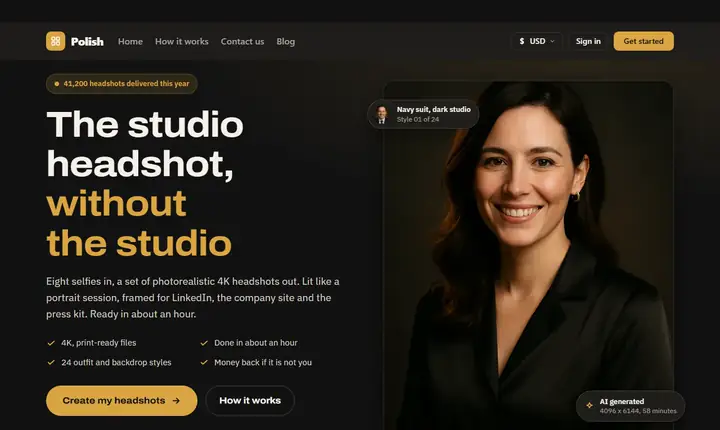The width and height of the screenshot is (720, 430).
Task: Click the checkmark beside 4K, print-ready files
Action: (x=51, y=343)
